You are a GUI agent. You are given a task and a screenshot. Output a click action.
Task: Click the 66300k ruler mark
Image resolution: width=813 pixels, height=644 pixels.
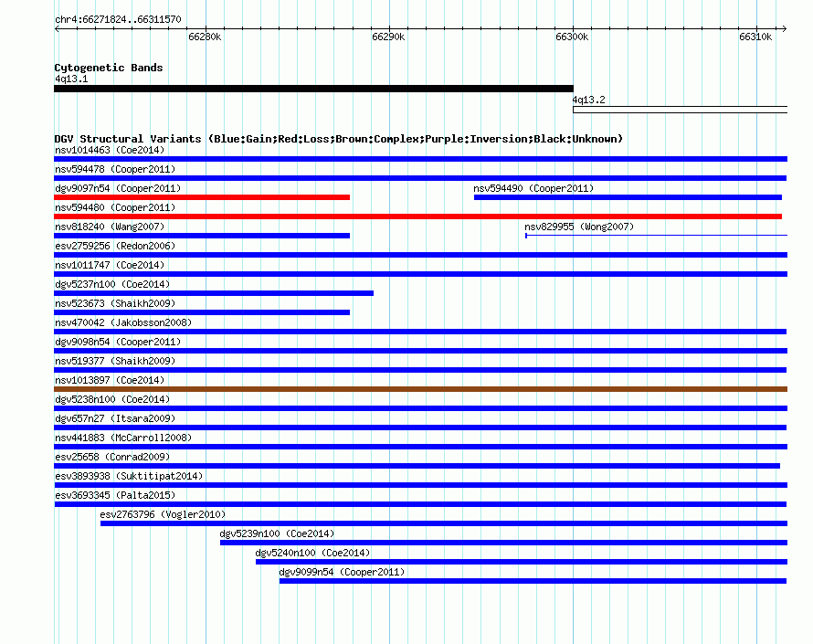coord(572,37)
